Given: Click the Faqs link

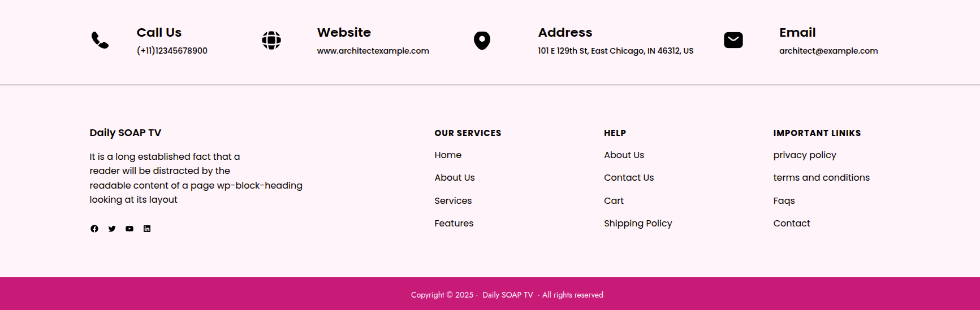Looking at the screenshot, I should tap(784, 201).
